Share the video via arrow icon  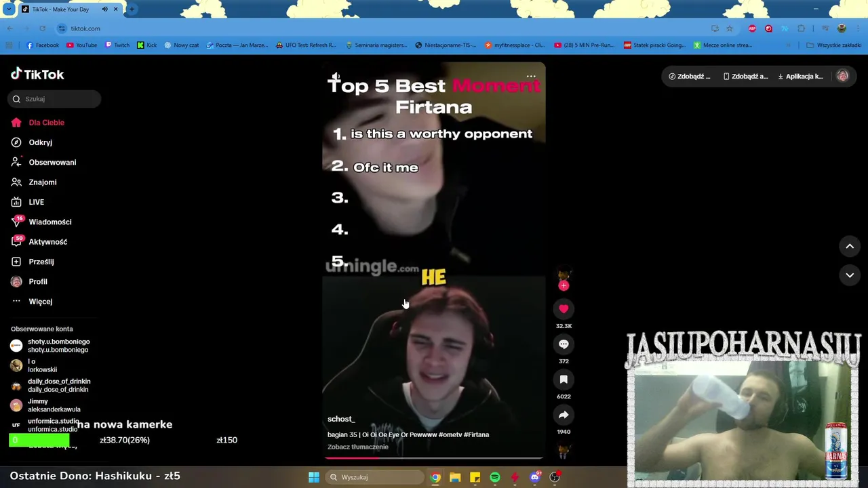[564, 415]
